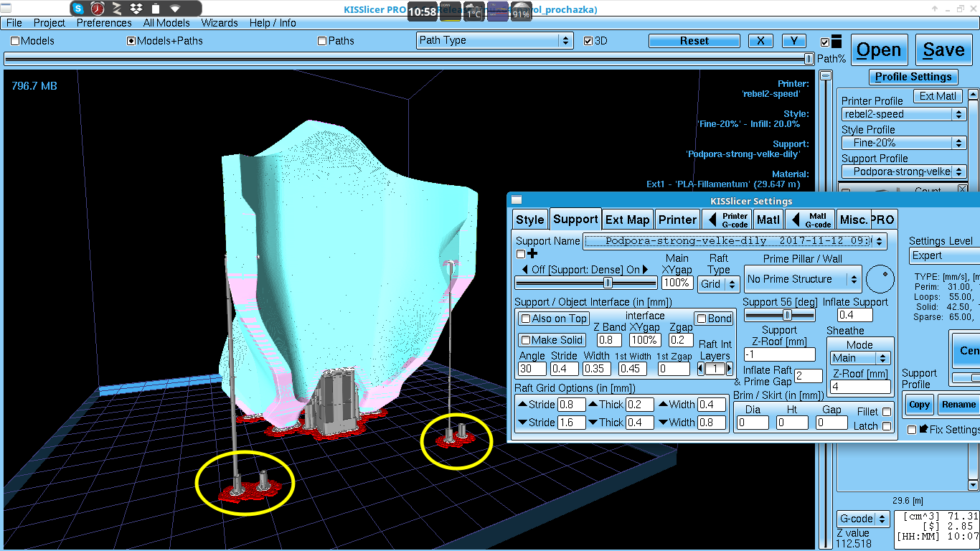The height and width of the screenshot is (551, 980).
Task: Click the round prime pillar position dial
Action: [880, 279]
